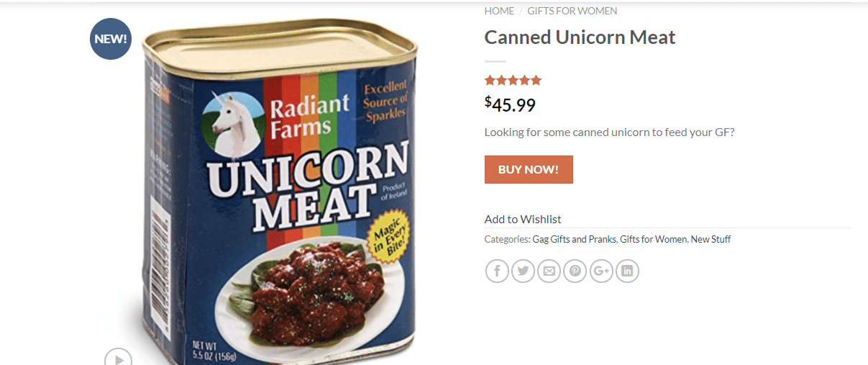
Task: Click the canned unicorn description text
Action: pos(609,132)
